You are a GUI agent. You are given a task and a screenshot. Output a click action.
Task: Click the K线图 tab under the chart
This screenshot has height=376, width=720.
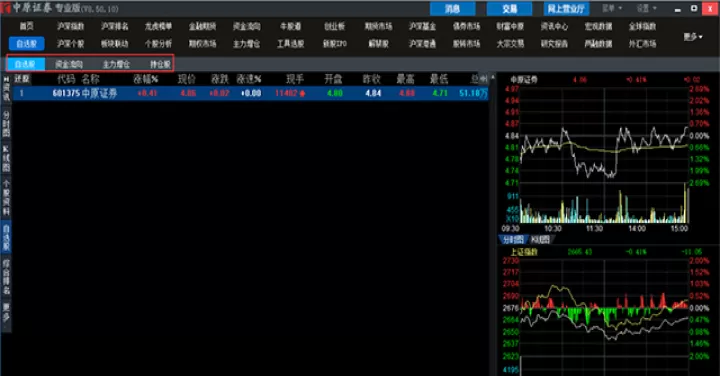point(540,239)
